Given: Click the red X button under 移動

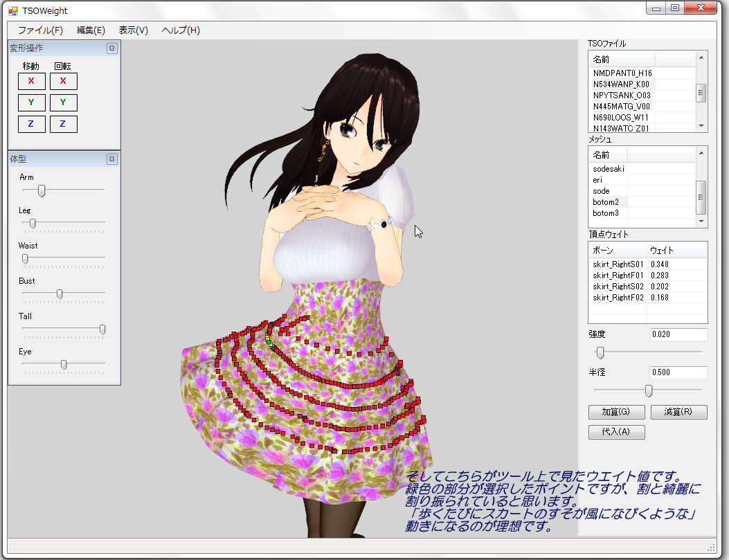Looking at the screenshot, I should [x=31, y=81].
